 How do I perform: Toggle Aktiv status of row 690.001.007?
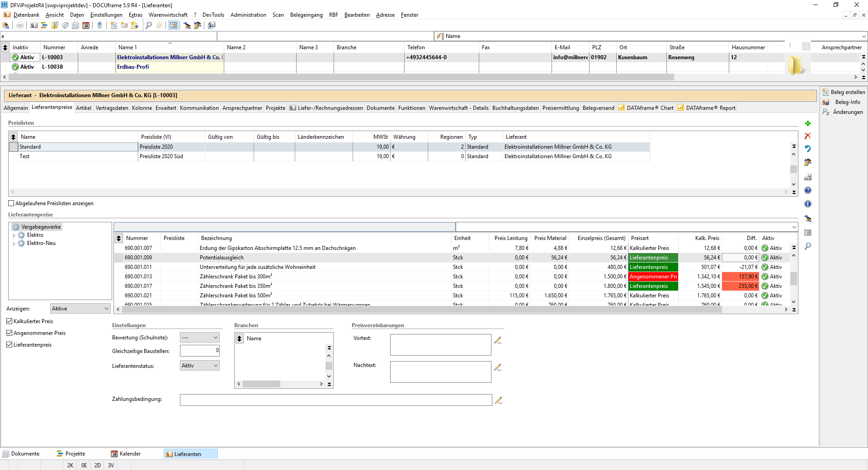pos(765,248)
